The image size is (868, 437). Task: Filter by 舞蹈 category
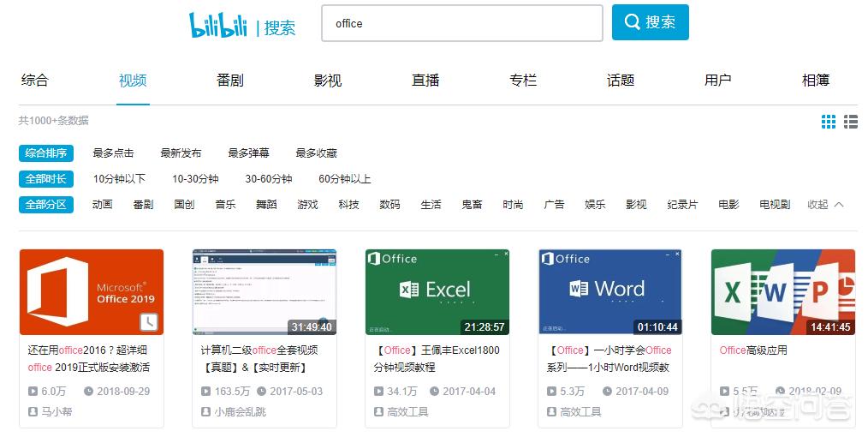pyautogui.click(x=266, y=205)
